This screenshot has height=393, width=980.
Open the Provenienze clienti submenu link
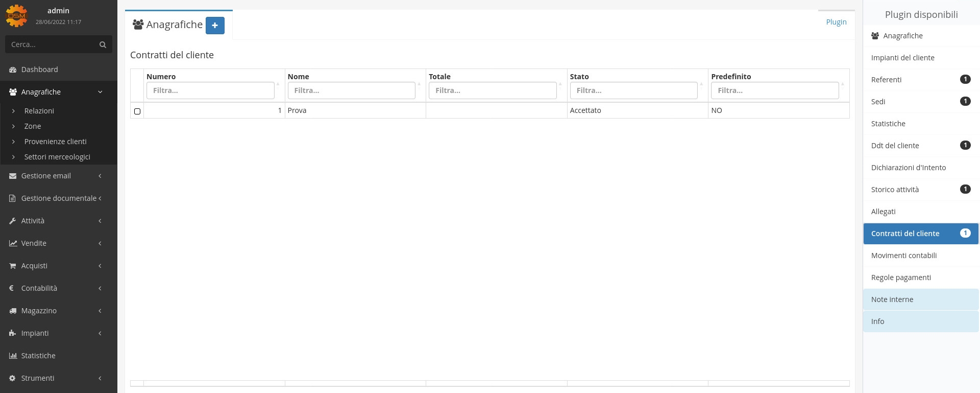click(x=55, y=142)
